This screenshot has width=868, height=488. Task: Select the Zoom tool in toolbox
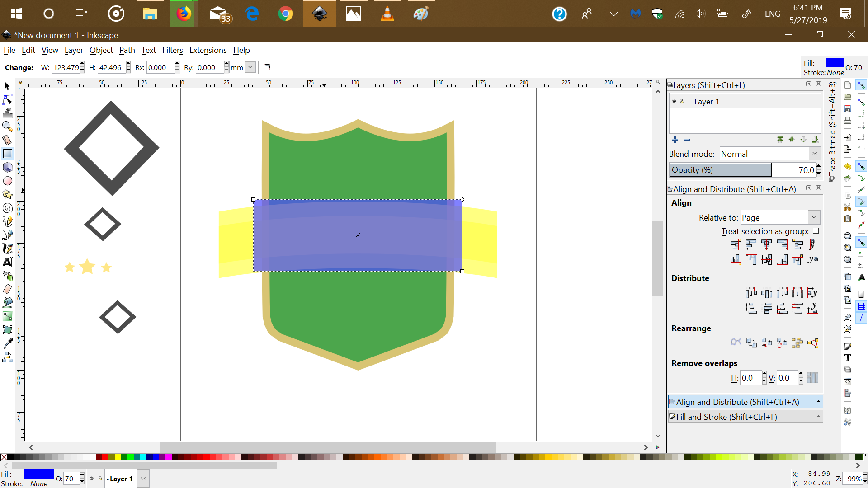click(x=8, y=127)
